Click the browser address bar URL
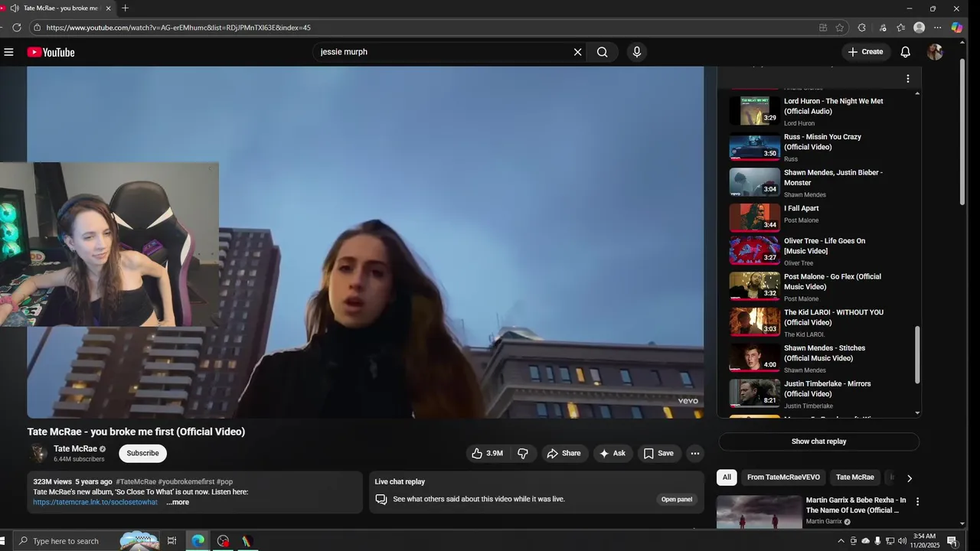The width and height of the screenshot is (980, 551). [178, 28]
